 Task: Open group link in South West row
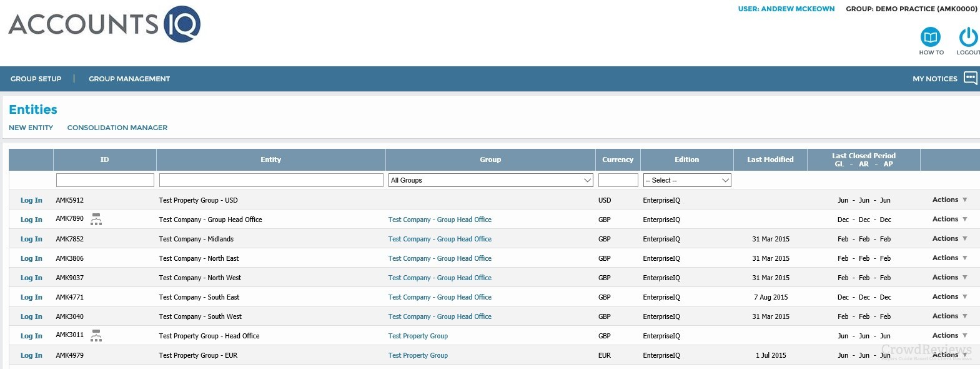440,316
